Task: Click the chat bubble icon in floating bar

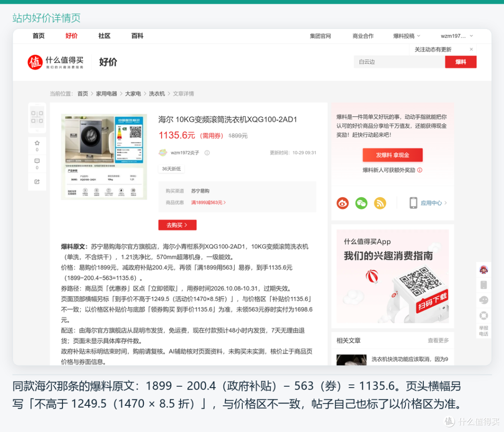Action: [x=483, y=300]
